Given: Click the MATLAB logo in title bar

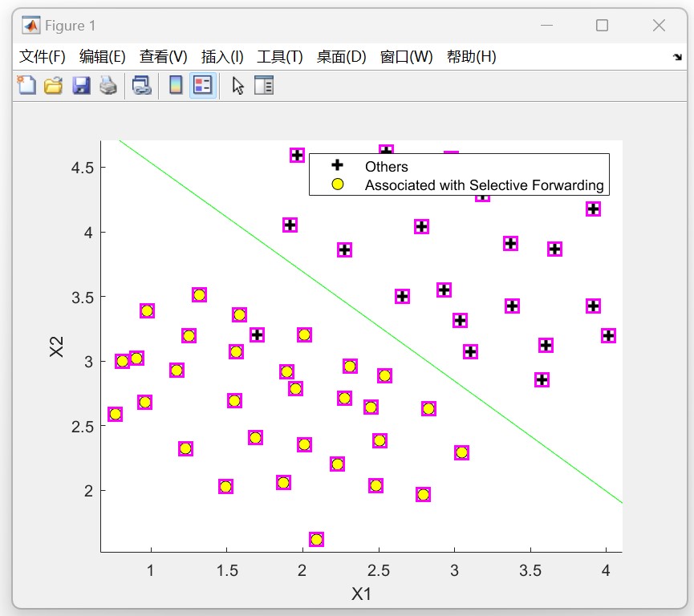Looking at the screenshot, I should click(x=31, y=25).
